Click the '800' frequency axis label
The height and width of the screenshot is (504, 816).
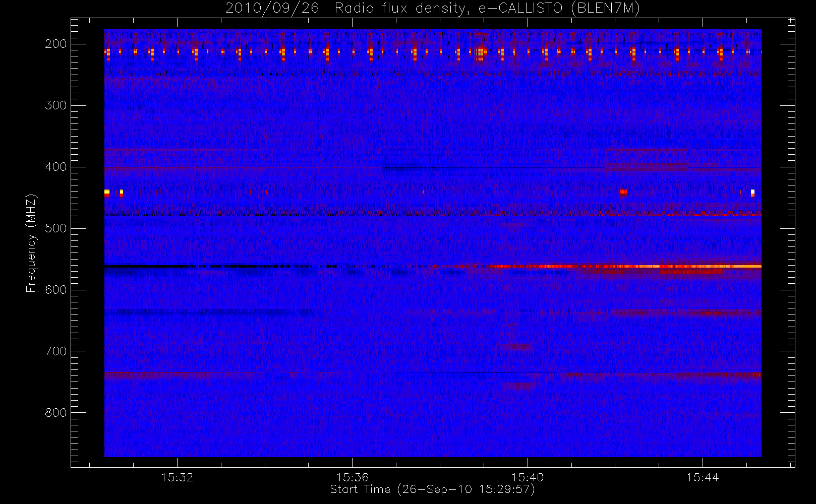tap(55, 413)
